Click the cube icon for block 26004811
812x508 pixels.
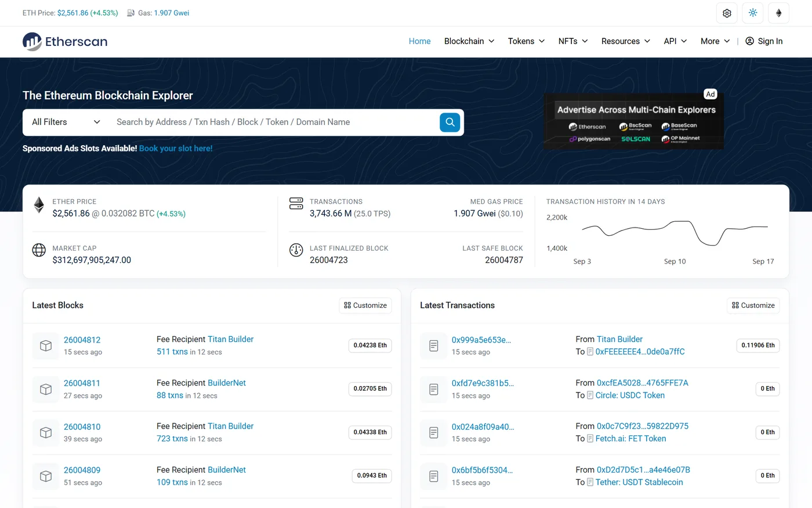tap(46, 389)
